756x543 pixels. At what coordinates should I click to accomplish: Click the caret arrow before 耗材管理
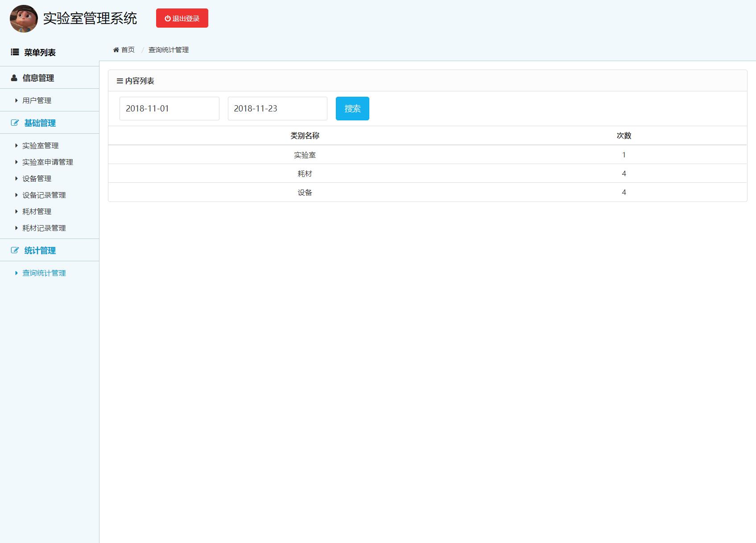pyautogui.click(x=17, y=211)
